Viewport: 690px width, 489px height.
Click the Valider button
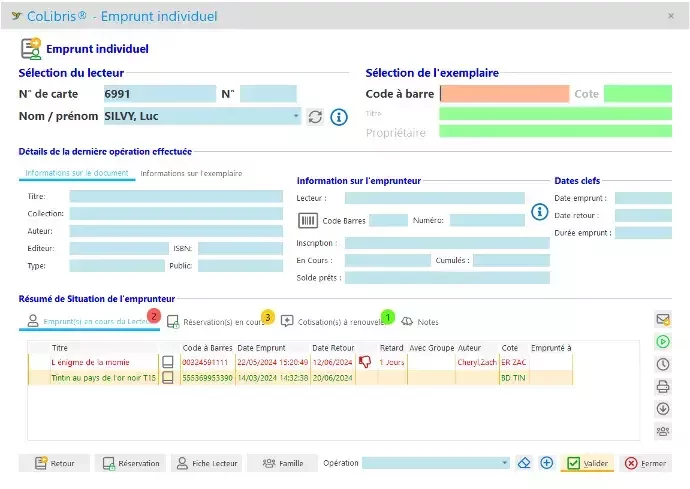point(587,463)
